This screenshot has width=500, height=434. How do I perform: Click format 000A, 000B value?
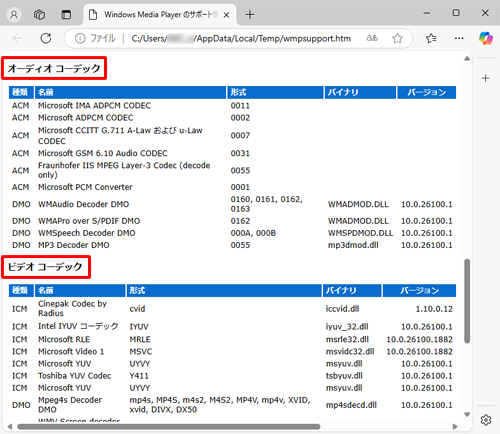pyautogui.click(x=253, y=233)
